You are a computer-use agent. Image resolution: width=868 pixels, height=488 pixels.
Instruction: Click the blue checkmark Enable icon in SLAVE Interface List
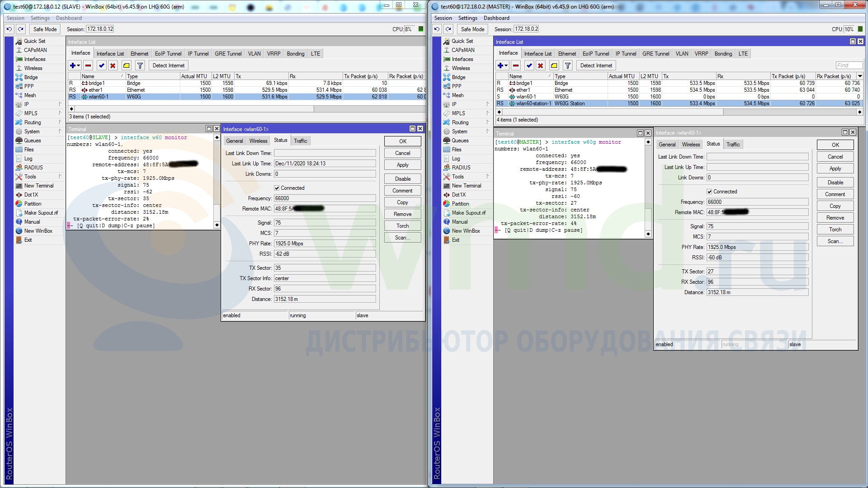click(x=102, y=66)
